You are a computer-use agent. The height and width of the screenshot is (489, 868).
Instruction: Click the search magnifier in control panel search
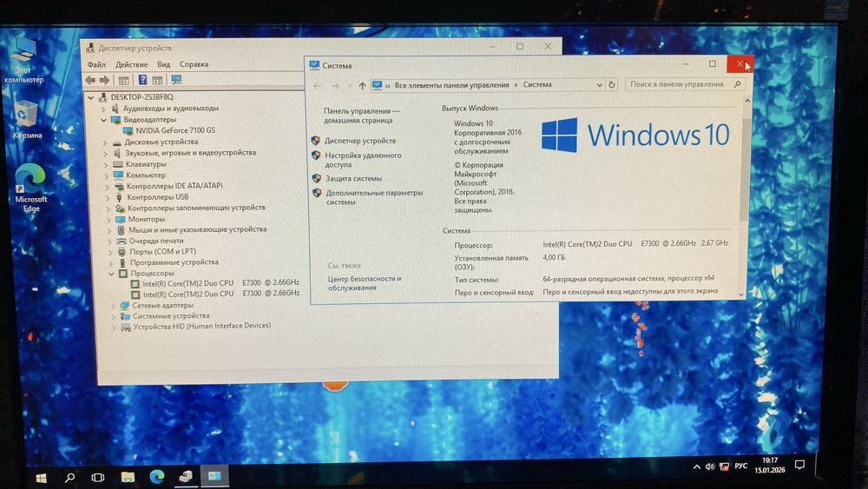coord(737,84)
